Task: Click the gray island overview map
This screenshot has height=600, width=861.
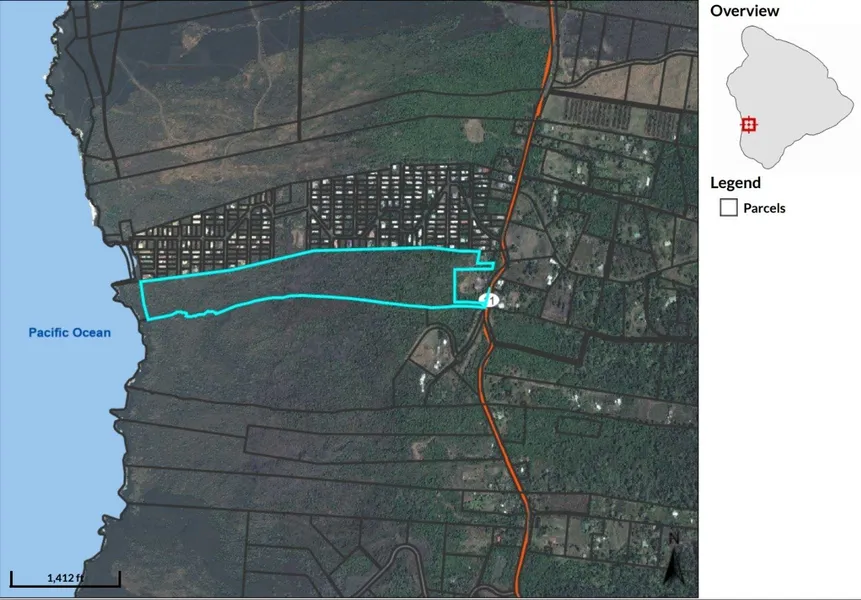Action: [788, 97]
